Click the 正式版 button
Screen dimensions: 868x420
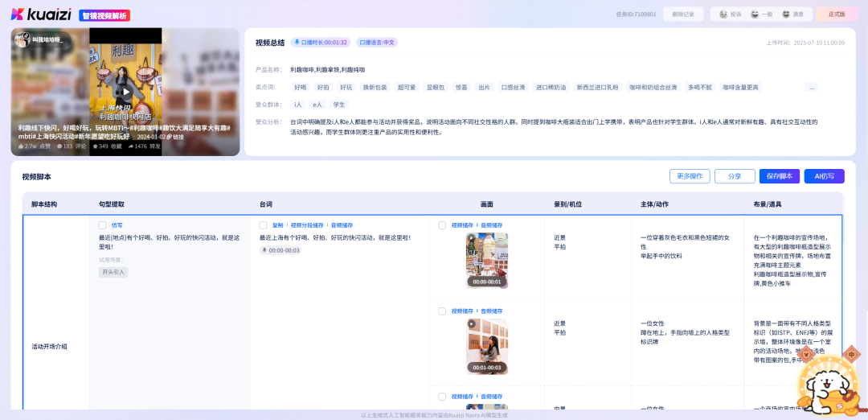coord(837,14)
